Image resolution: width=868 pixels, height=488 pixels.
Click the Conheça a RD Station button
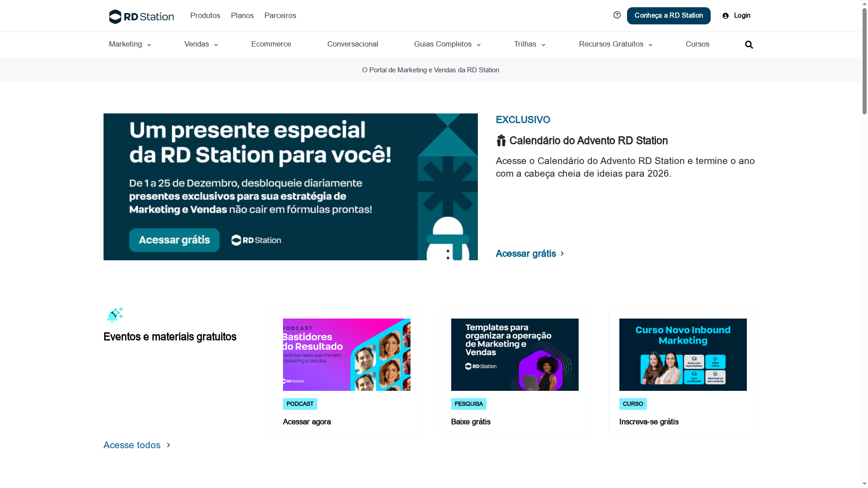[668, 15]
